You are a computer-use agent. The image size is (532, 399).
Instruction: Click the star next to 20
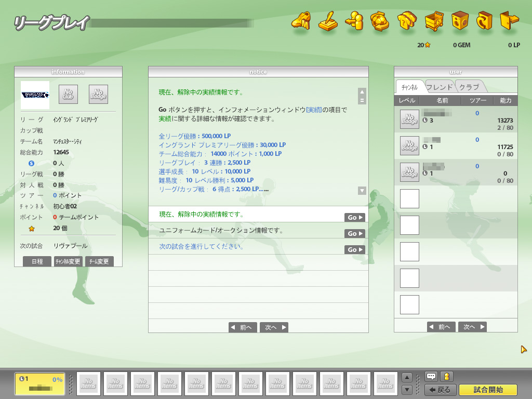point(428,45)
